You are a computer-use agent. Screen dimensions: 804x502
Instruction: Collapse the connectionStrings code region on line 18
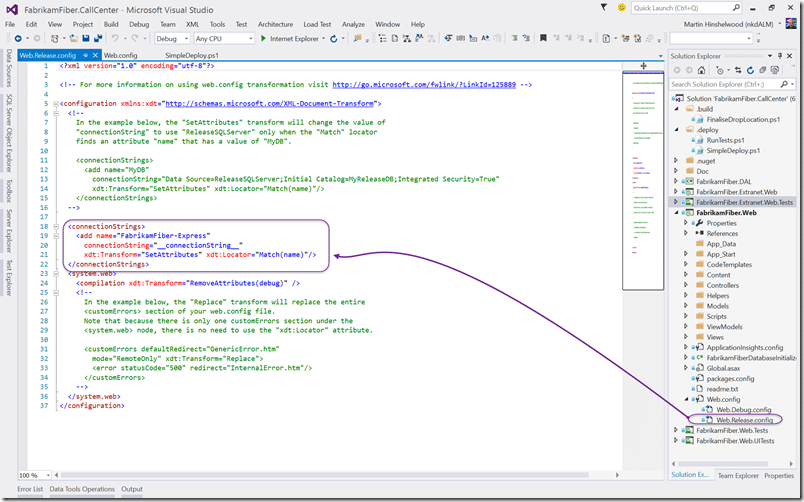coord(56,226)
